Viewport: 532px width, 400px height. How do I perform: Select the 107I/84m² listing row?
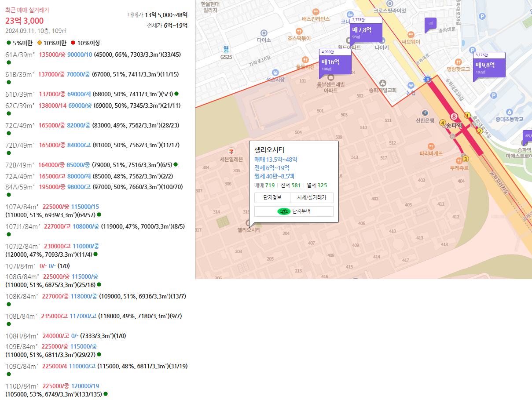tap(37, 266)
